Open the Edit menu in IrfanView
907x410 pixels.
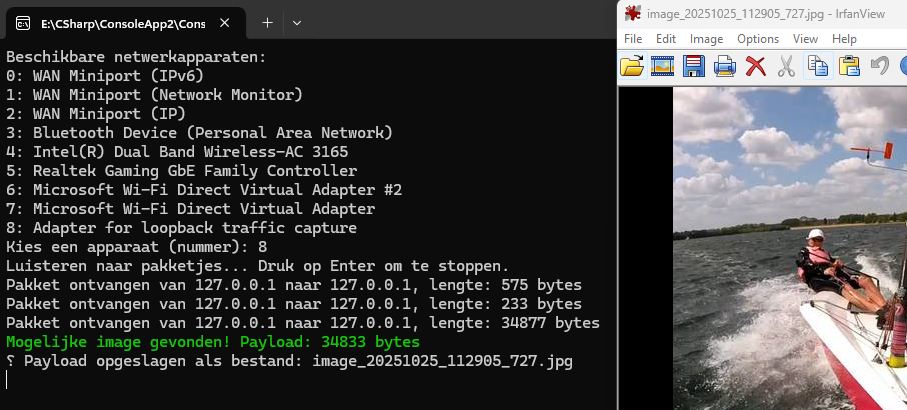[x=666, y=39]
